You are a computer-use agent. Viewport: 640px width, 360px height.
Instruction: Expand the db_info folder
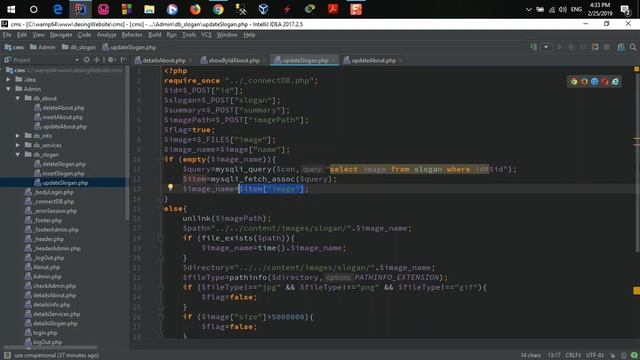click(18, 136)
